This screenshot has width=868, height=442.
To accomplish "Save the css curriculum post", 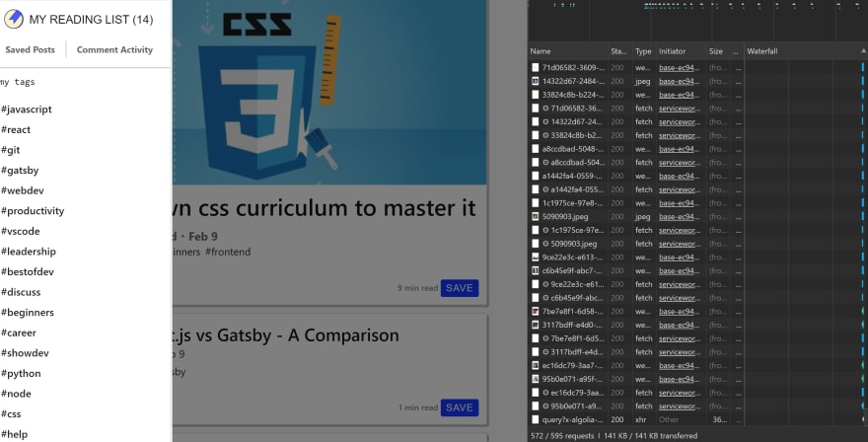I will click(460, 288).
